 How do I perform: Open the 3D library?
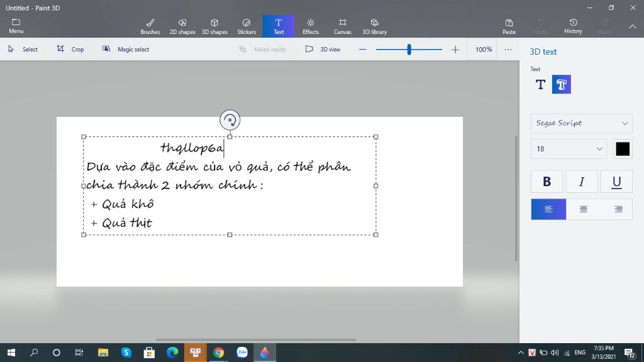[x=375, y=26]
